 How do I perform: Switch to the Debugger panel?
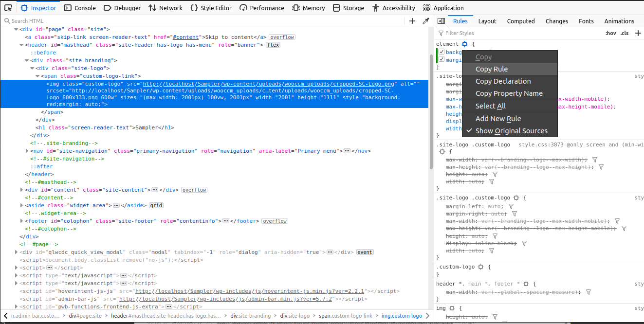coord(122,8)
